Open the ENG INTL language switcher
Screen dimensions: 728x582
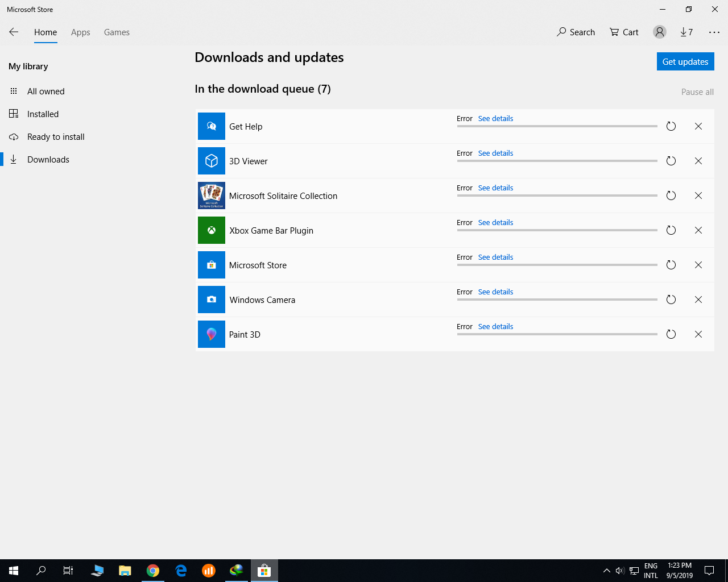point(651,571)
